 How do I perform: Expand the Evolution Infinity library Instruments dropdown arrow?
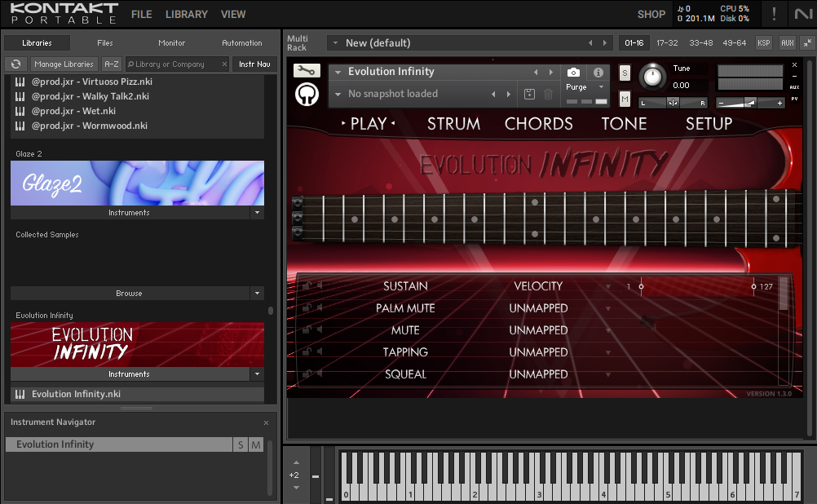(x=257, y=374)
